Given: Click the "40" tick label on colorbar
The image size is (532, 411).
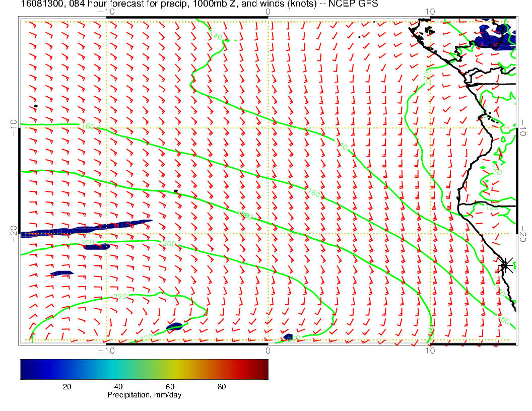Looking at the screenshot, I should click(x=118, y=386).
